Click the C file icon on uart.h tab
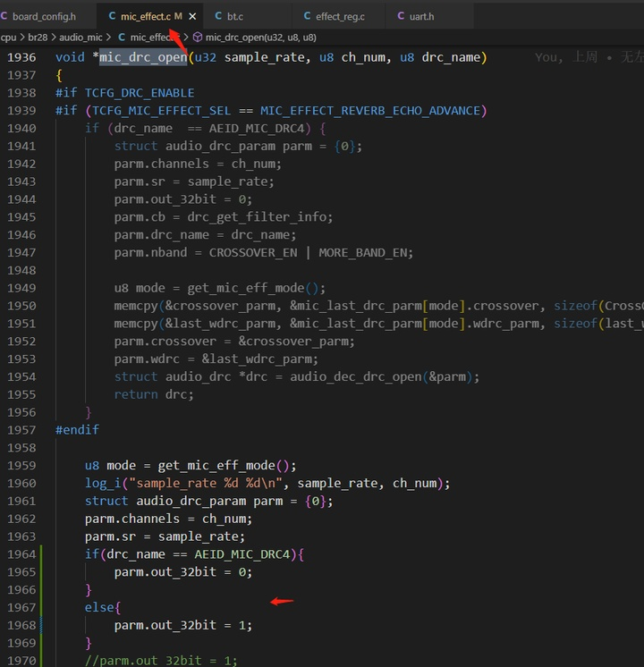644x667 pixels. pos(401,16)
